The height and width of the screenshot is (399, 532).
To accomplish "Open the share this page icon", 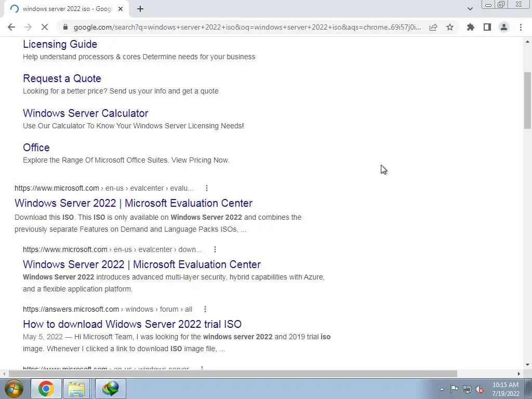I will pos(433,27).
